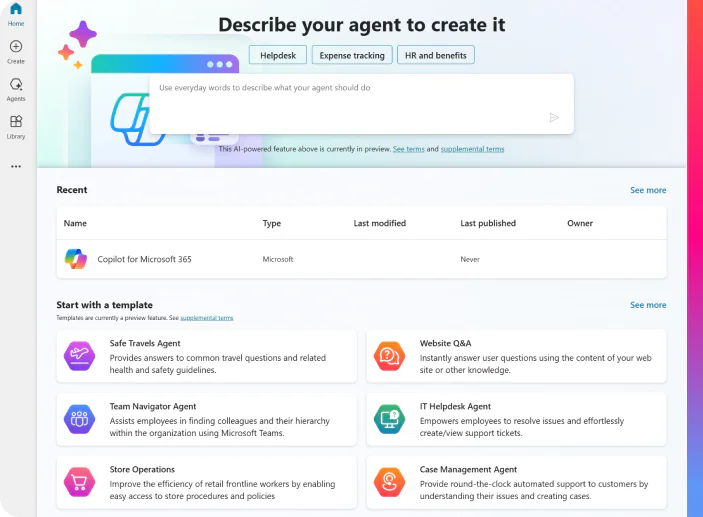Click IT Helpdesk Agent description text

coord(522,427)
